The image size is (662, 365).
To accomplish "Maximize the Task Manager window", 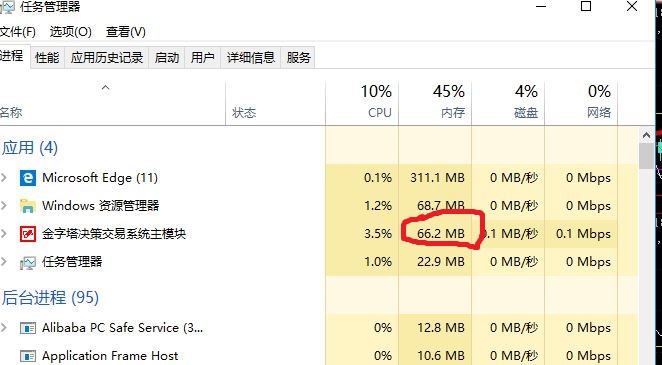I will point(586,6).
